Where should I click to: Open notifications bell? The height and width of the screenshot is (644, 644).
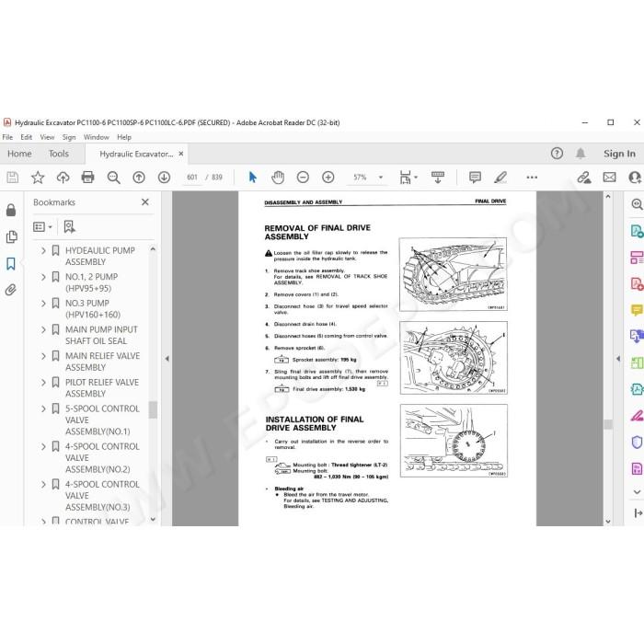pos(581,154)
